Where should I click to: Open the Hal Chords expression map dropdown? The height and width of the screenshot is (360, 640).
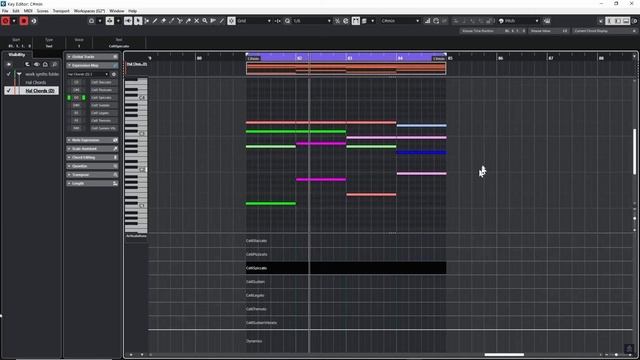(x=88, y=74)
